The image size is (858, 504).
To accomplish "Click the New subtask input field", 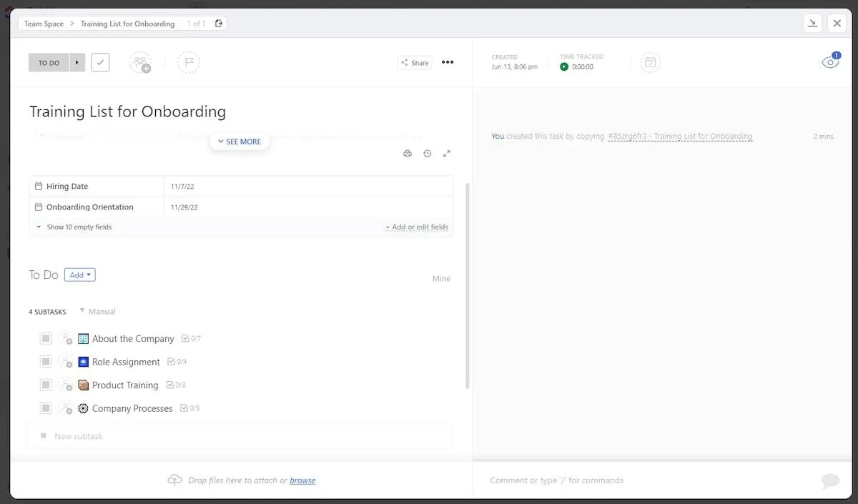I will tap(240, 436).
